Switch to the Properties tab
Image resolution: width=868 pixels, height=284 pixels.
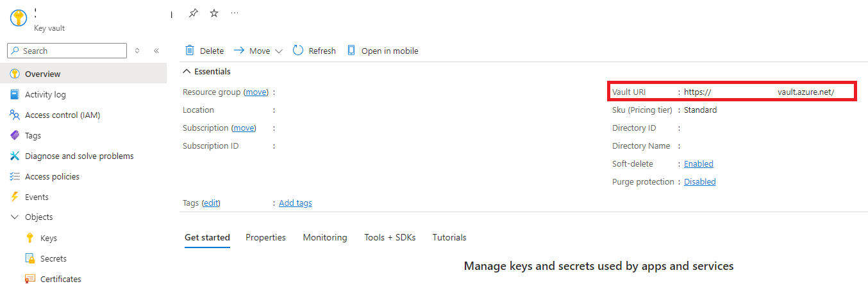point(265,237)
